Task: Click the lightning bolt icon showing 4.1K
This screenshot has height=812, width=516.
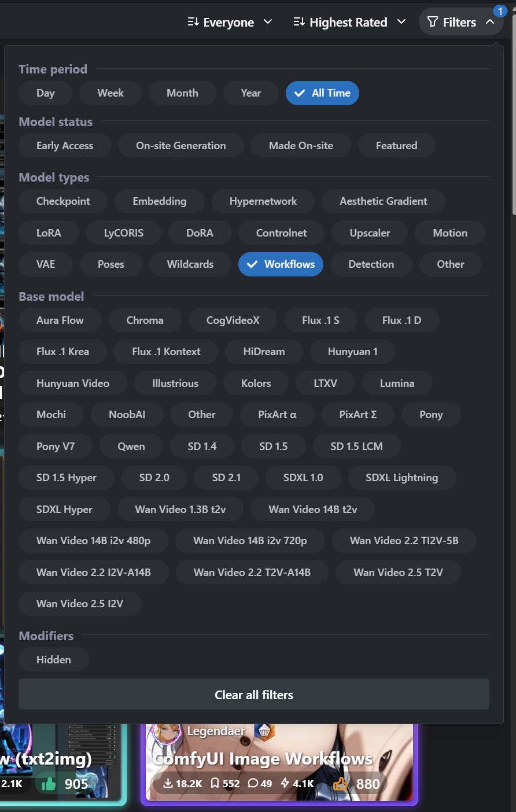Action: point(285,784)
